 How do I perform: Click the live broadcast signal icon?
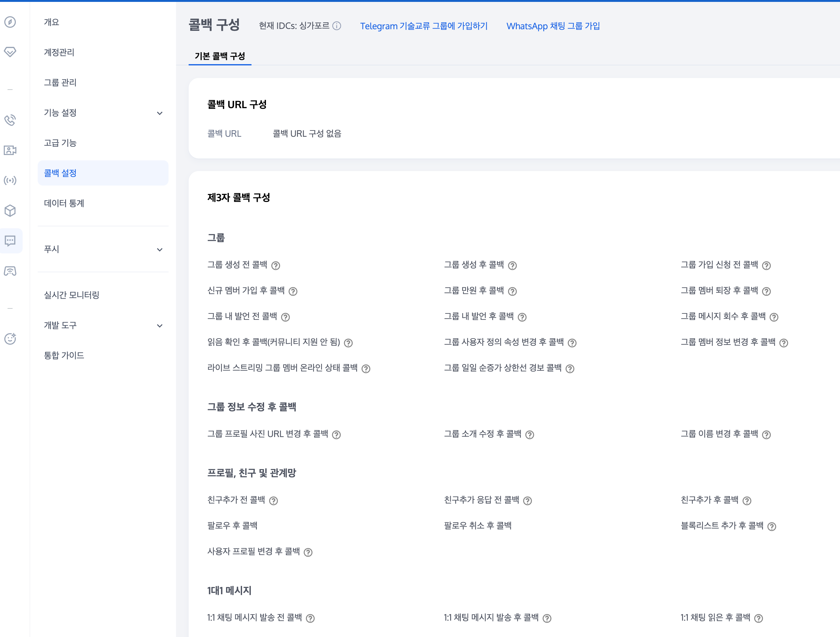click(10, 180)
